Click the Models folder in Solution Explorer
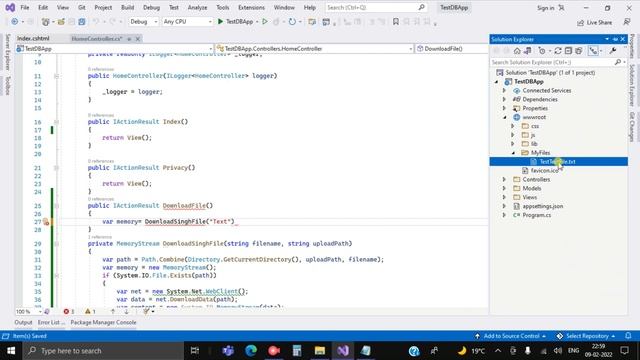 [x=531, y=189]
